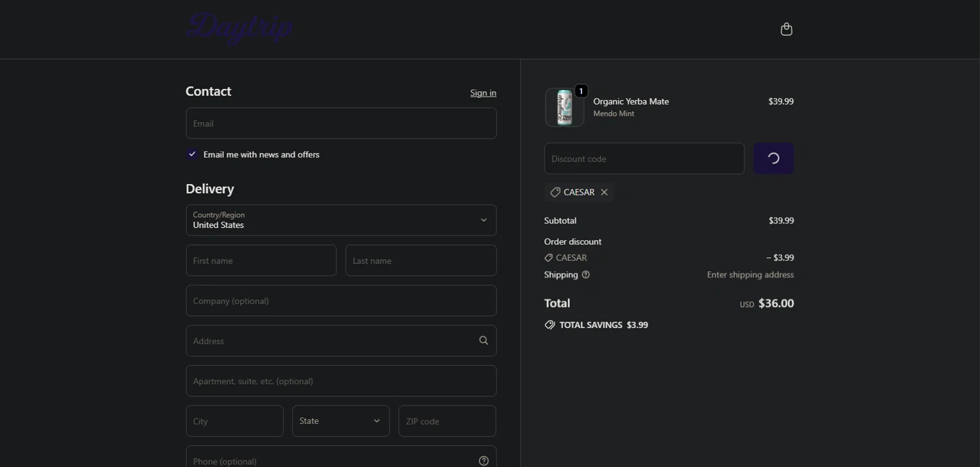Click the Daytrip logo
This screenshot has height=467, width=980.
coord(239,29)
